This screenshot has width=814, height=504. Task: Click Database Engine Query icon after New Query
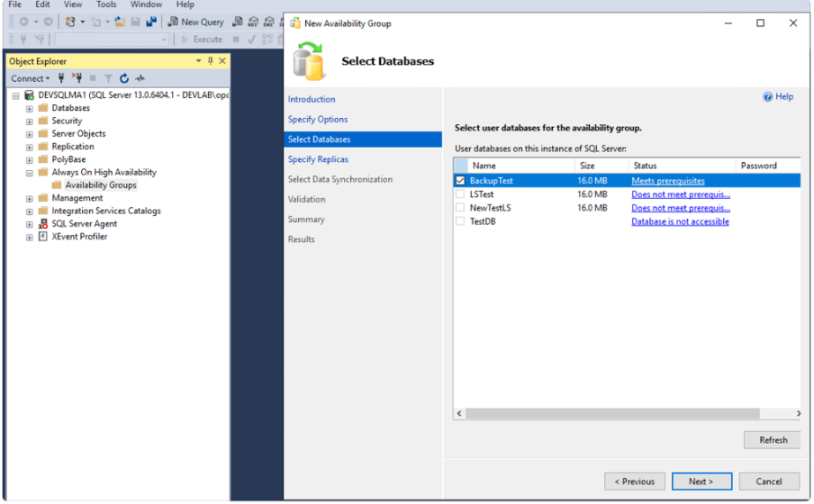237,22
